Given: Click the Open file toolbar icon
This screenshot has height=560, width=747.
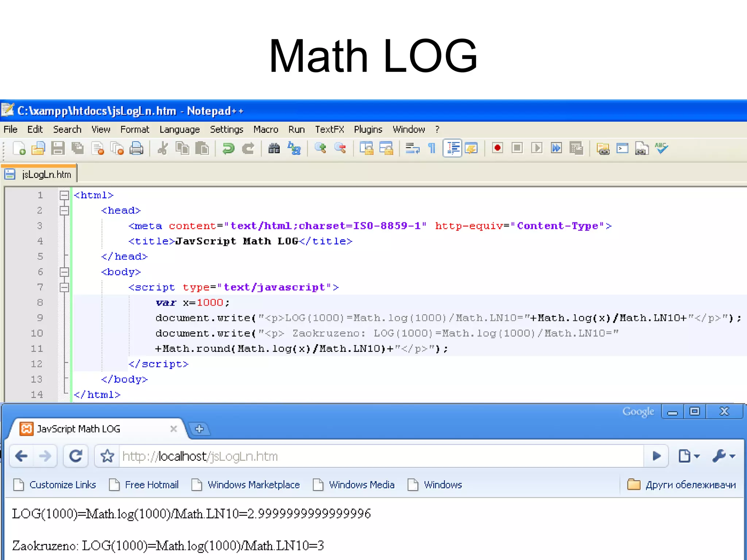Looking at the screenshot, I should pos(38,148).
